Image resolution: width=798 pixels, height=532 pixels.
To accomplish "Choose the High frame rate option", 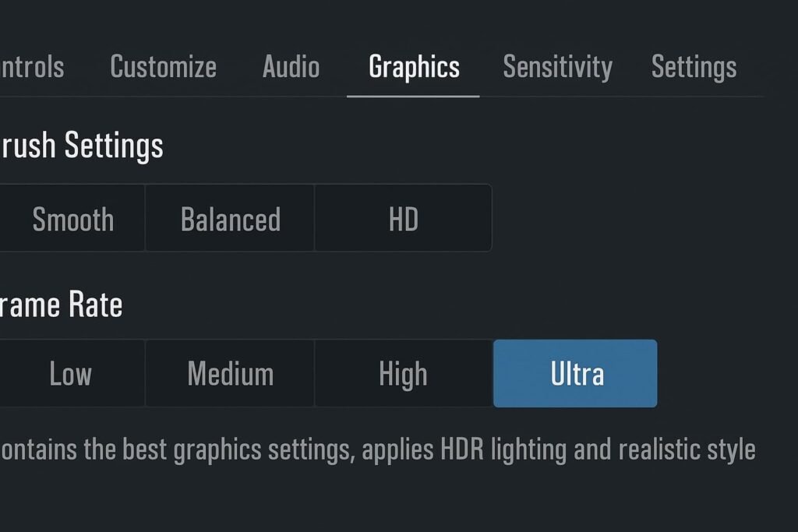I will pyautogui.click(x=402, y=373).
